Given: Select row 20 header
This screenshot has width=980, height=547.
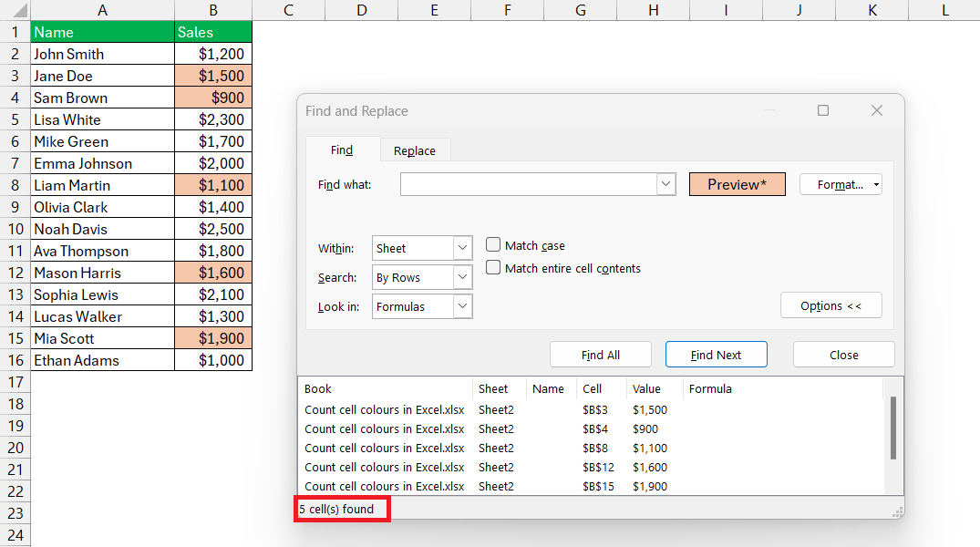Looking at the screenshot, I should point(15,448).
